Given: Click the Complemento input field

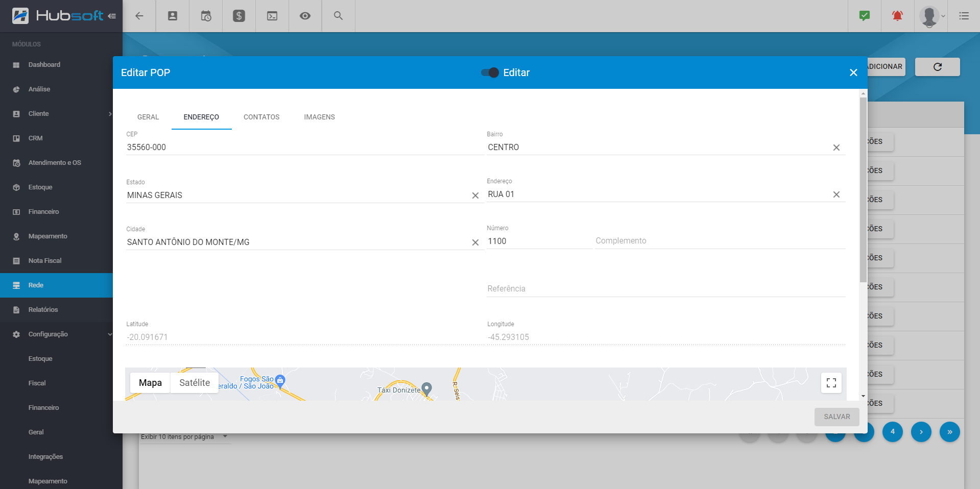Looking at the screenshot, I should [720, 241].
